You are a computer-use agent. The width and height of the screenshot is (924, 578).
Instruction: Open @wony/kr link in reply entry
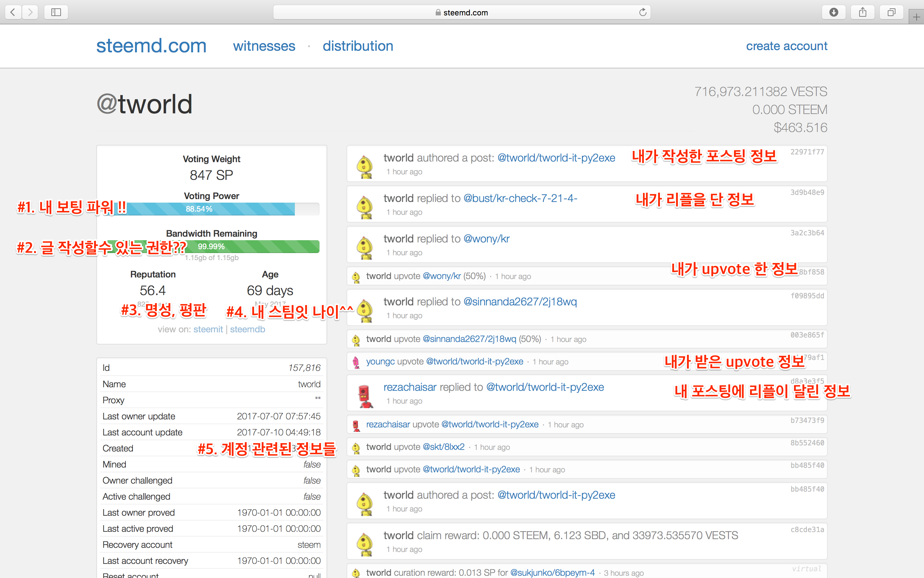pyautogui.click(x=486, y=239)
